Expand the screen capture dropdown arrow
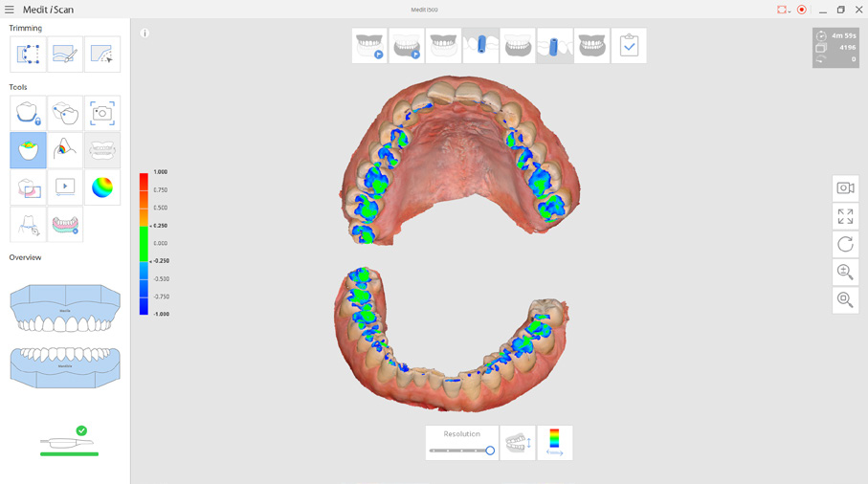Viewport: 868px width, 484px height. coord(790,11)
